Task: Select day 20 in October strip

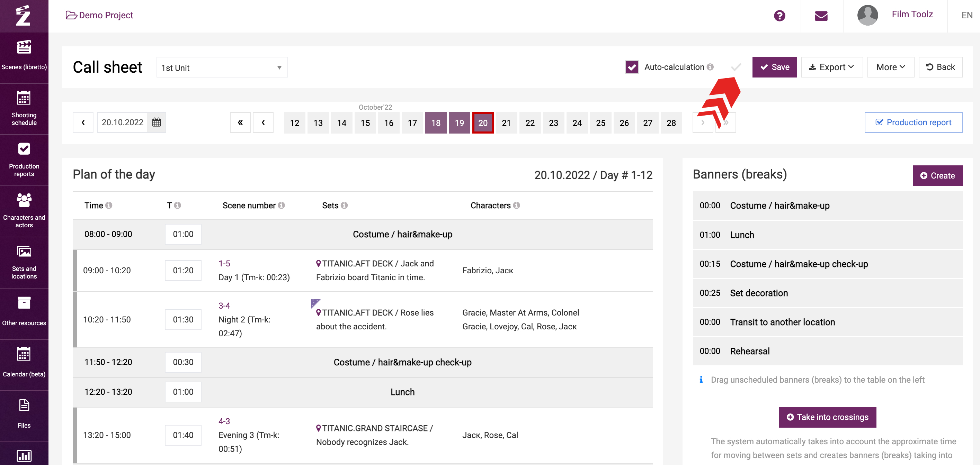Action: click(x=483, y=123)
